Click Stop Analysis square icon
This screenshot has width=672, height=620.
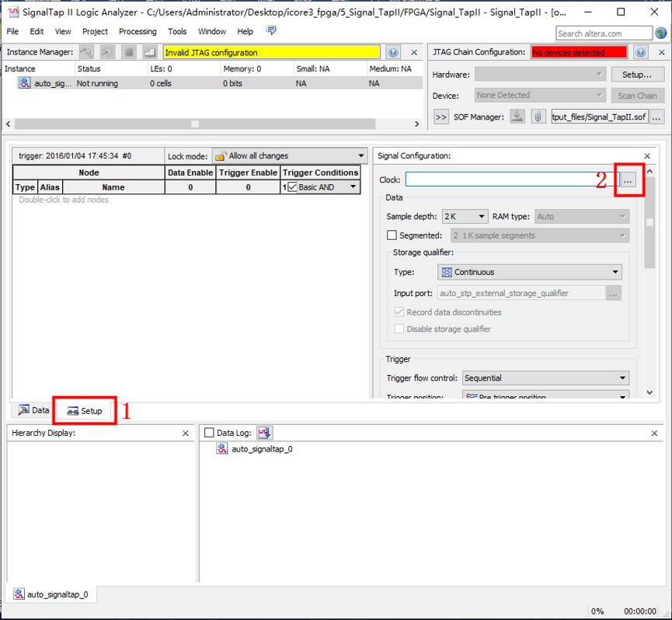coord(128,52)
